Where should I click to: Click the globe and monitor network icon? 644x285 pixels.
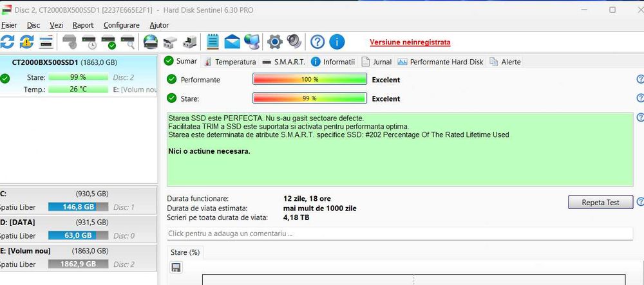[251, 41]
